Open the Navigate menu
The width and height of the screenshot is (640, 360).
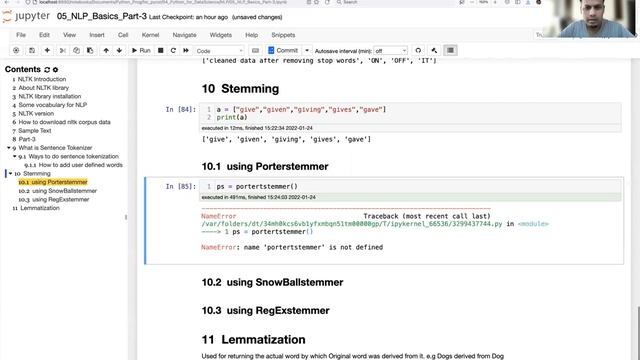click(x=184, y=35)
